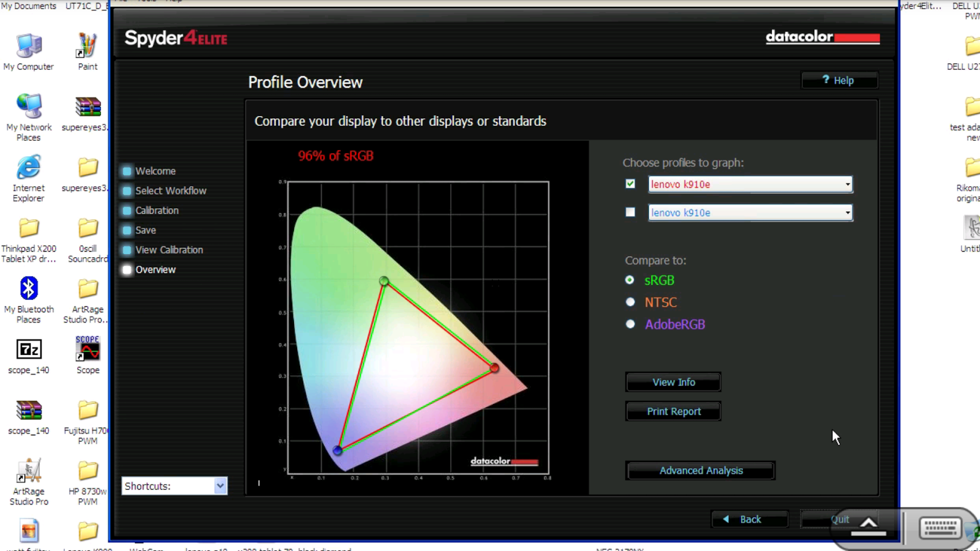Click the Spyder4Elite logo
Viewport: 980px width, 551px height.
click(176, 39)
